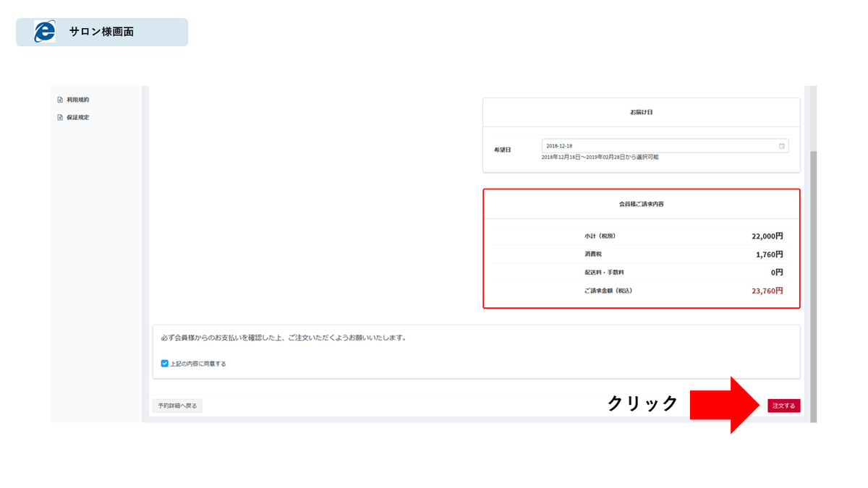The image size is (868, 488).
Task: Click the payment confirmation notice text
Action: pyautogui.click(x=283, y=338)
